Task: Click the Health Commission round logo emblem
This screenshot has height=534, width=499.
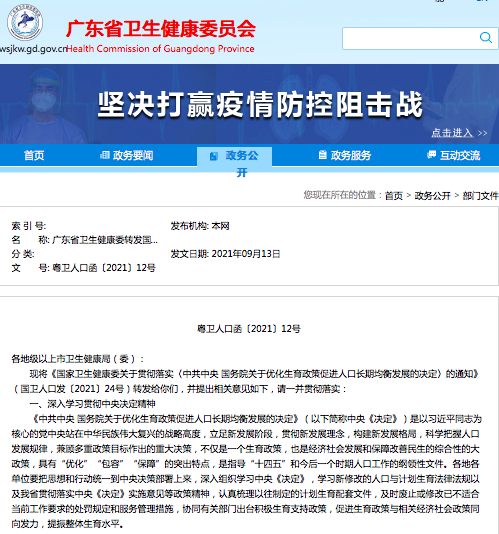Action: point(25,22)
